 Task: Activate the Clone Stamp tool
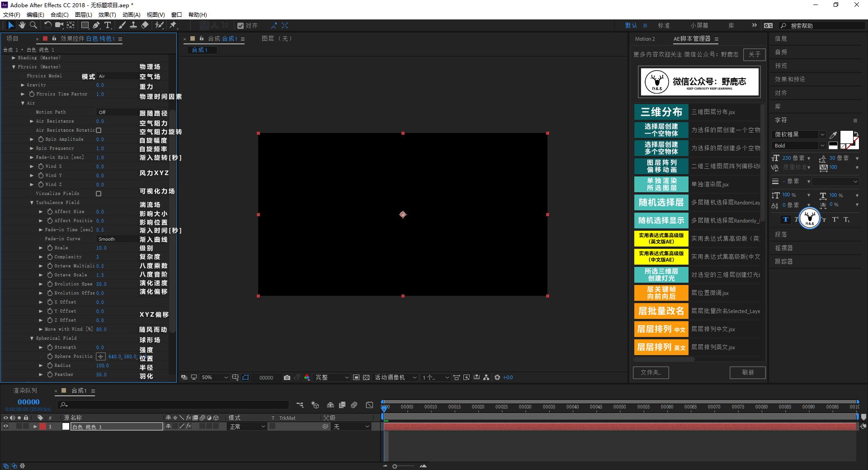[x=133, y=25]
